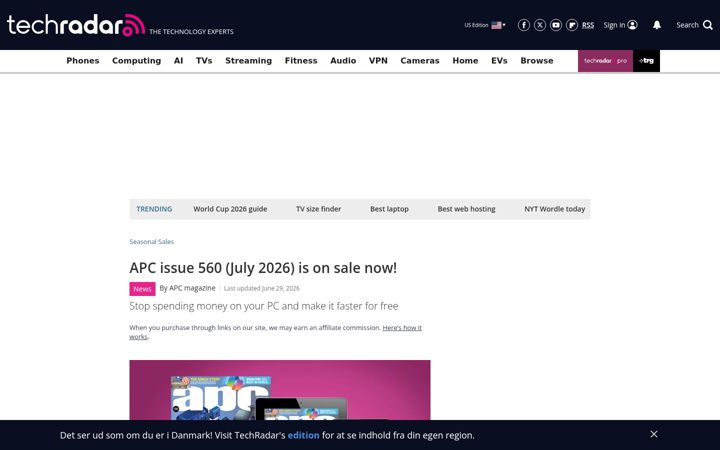This screenshot has width=720, height=450.
Task: Open World Cup 2026 guide trending link
Action: click(230, 209)
